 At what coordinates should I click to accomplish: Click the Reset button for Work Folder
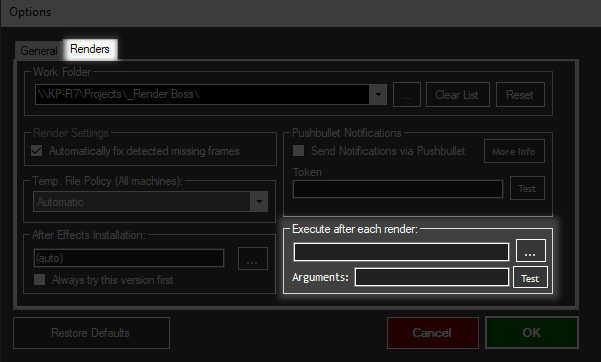(520, 95)
